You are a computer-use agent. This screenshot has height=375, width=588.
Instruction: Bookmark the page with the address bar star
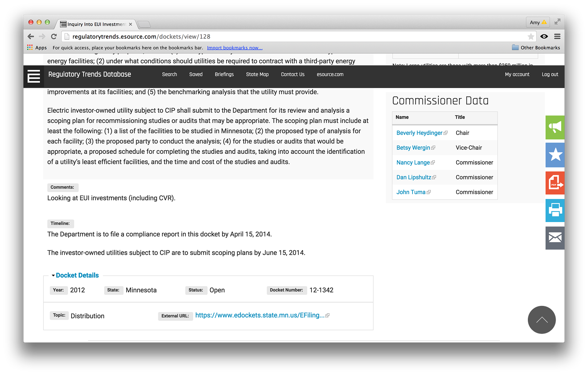[x=531, y=37]
